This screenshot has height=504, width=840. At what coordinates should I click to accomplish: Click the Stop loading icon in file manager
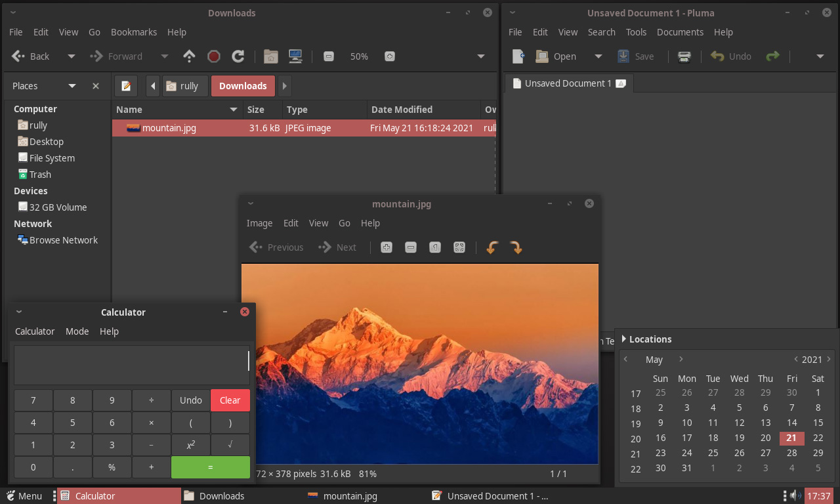213,56
